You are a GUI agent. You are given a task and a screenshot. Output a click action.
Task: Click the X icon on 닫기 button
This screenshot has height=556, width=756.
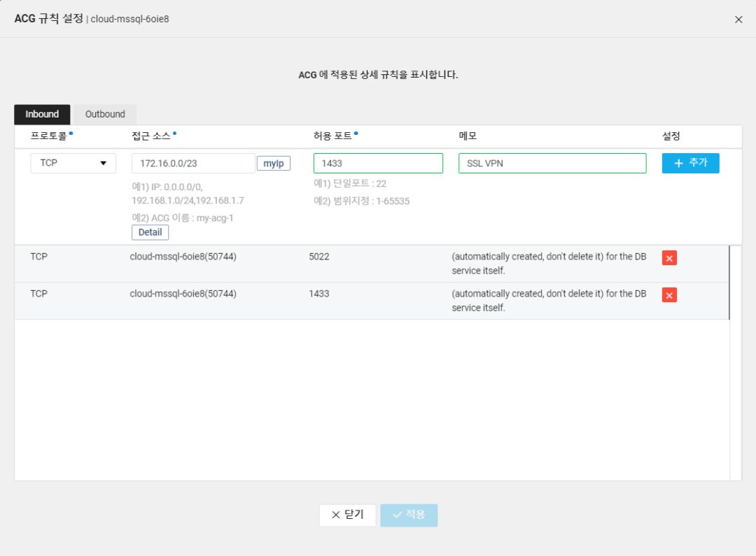pos(335,515)
